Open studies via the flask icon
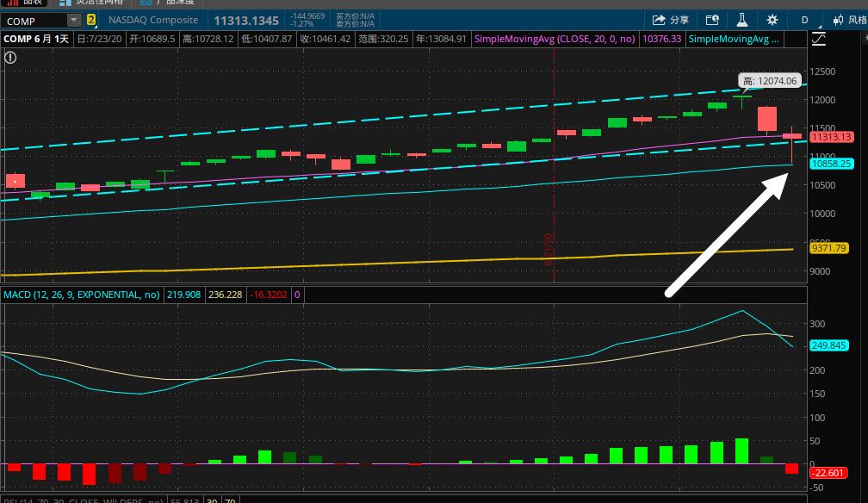 [741, 20]
